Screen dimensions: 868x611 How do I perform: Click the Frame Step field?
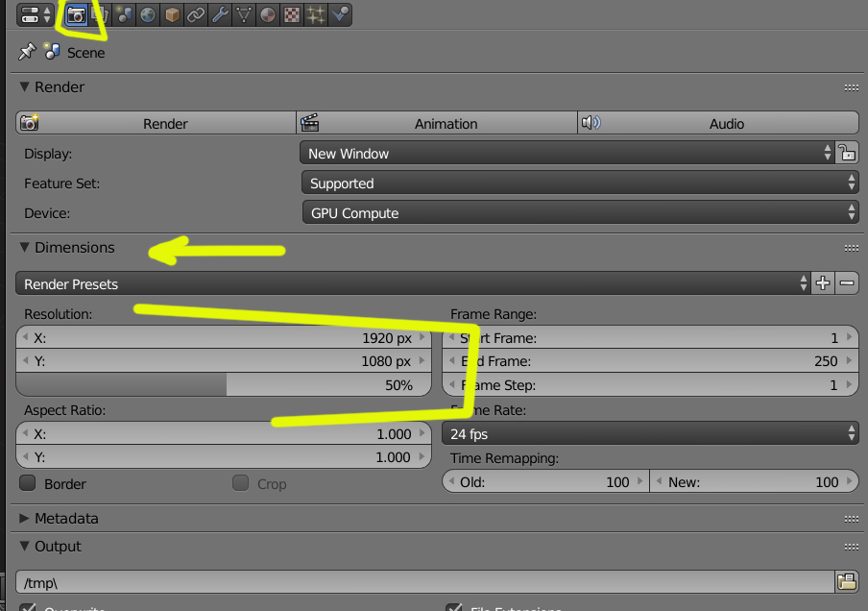[x=650, y=384]
